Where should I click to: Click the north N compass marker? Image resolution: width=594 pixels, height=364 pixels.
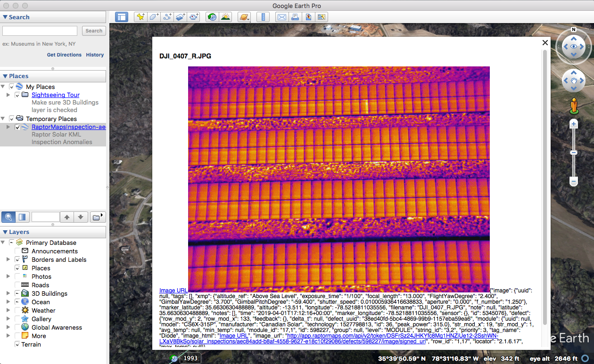[574, 29]
